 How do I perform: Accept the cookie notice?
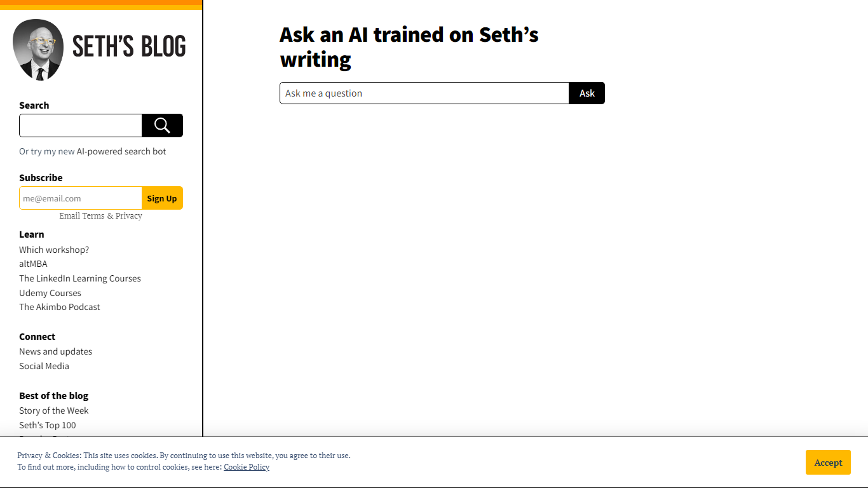point(828,463)
